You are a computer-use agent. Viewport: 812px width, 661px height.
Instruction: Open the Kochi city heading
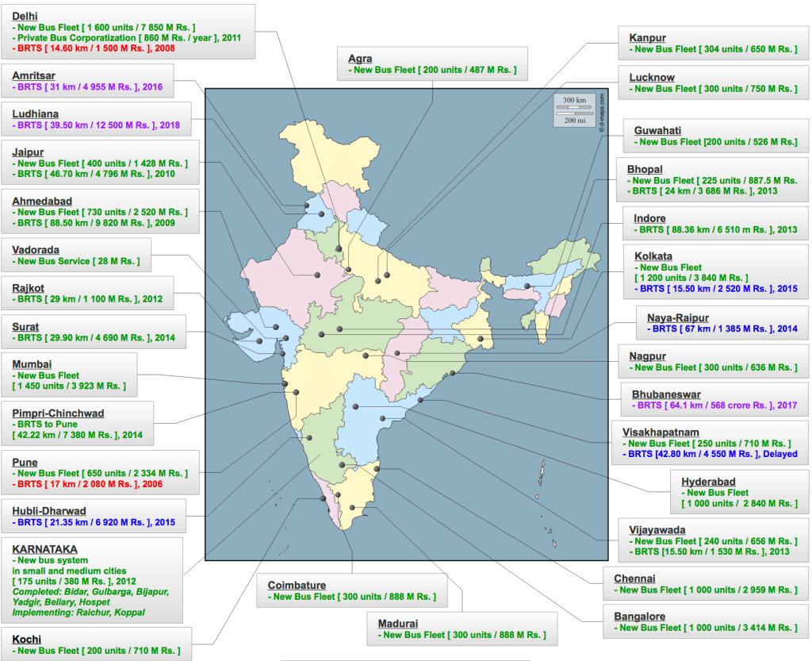pyautogui.click(x=27, y=640)
